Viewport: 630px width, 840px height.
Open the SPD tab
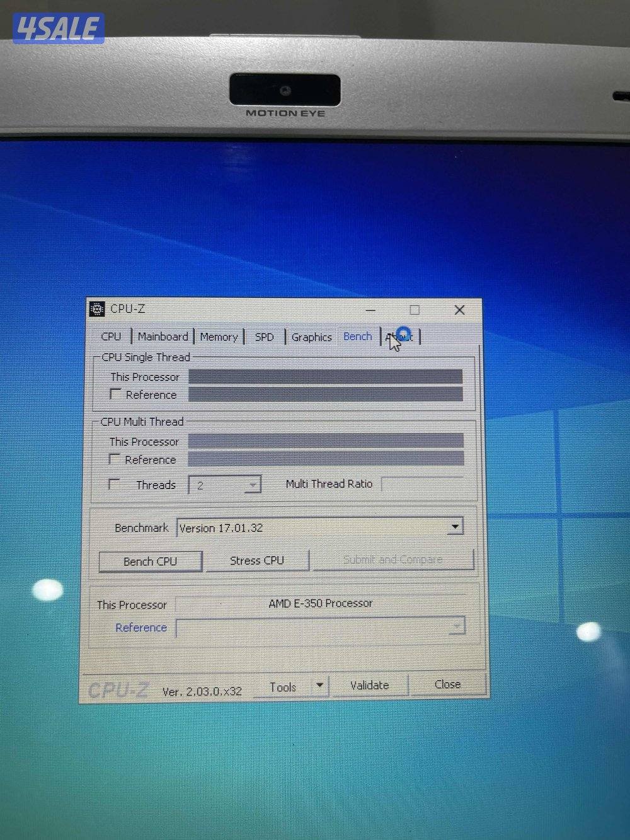click(x=264, y=337)
